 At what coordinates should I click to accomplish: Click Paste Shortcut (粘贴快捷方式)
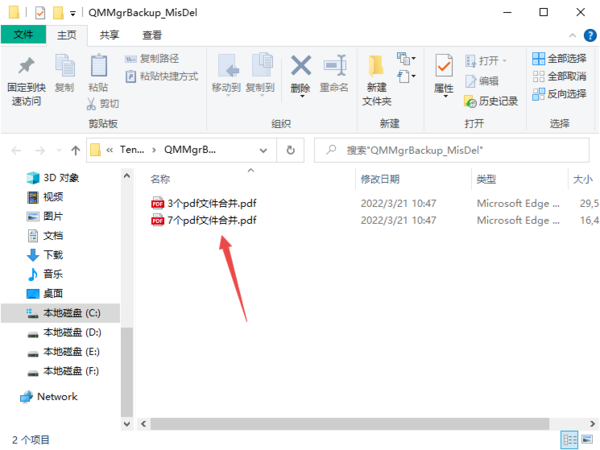tap(162, 76)
